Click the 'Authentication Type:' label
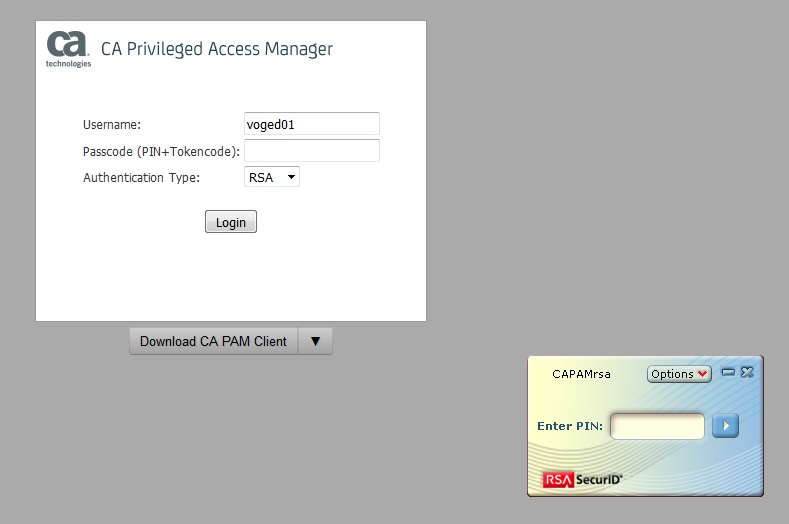This screenshot has height=524, width=789. 141,178
